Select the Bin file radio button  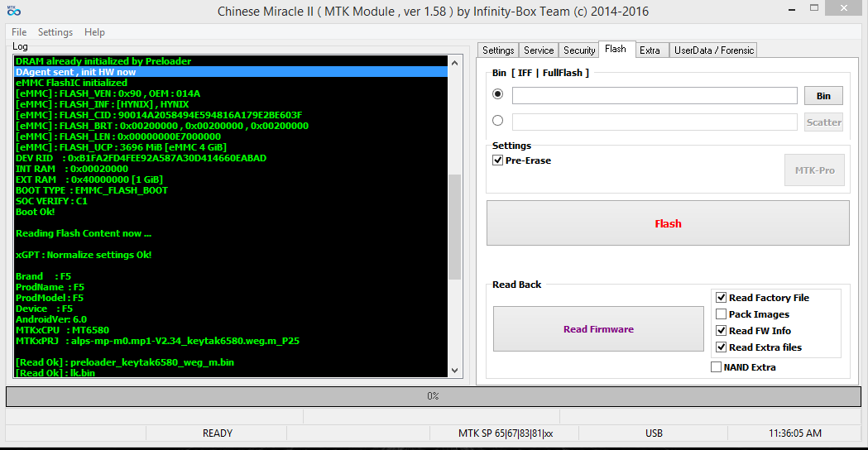(497, 94)
